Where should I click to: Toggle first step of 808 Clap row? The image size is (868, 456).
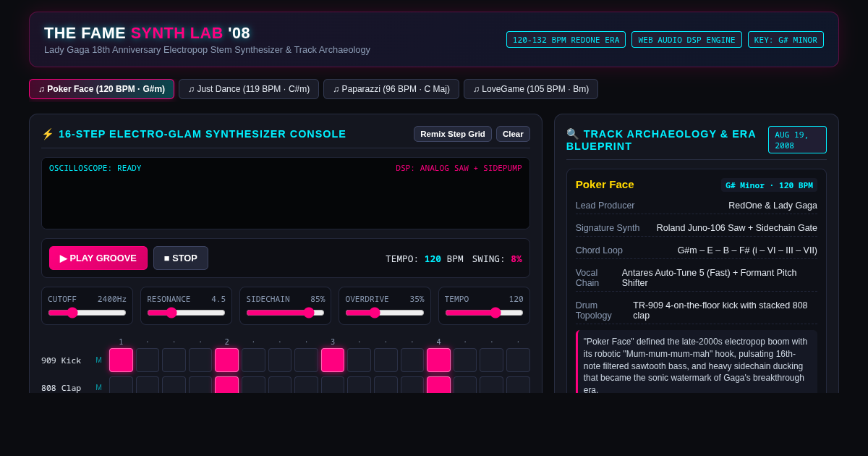(121, 385)
